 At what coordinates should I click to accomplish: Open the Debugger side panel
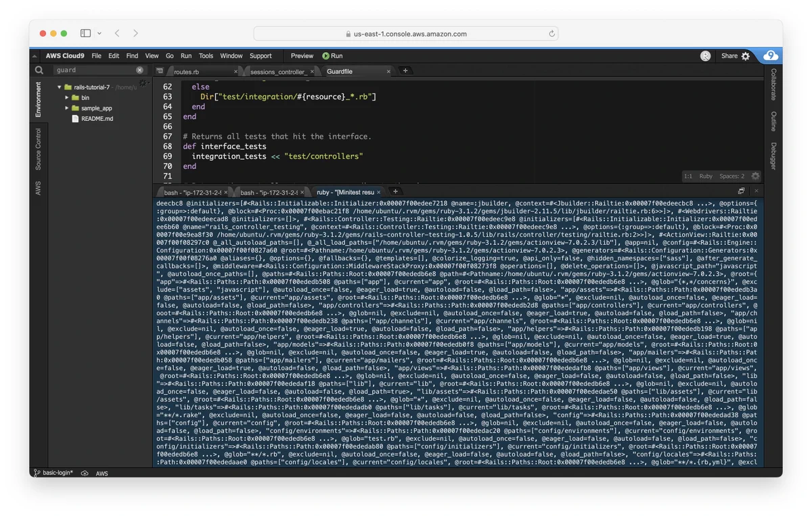pyautogui.click(x=773, y=156)
